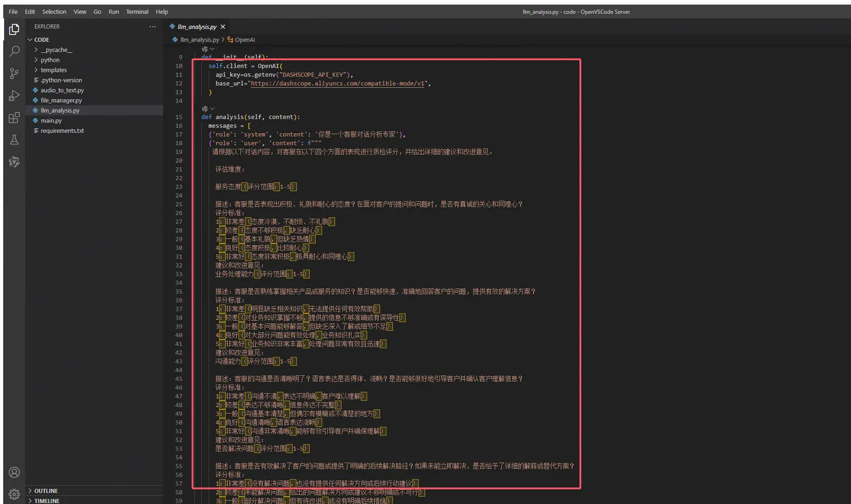Follow the dashscope.aliyuncs.com URL link
Viewport: 851px width, 504px height.
tap(337, 83)
